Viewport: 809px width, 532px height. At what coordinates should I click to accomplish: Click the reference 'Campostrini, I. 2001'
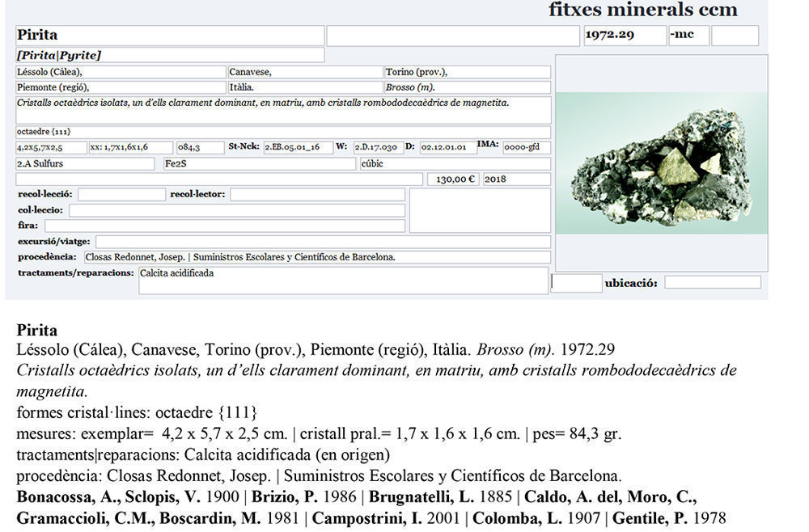385,518
